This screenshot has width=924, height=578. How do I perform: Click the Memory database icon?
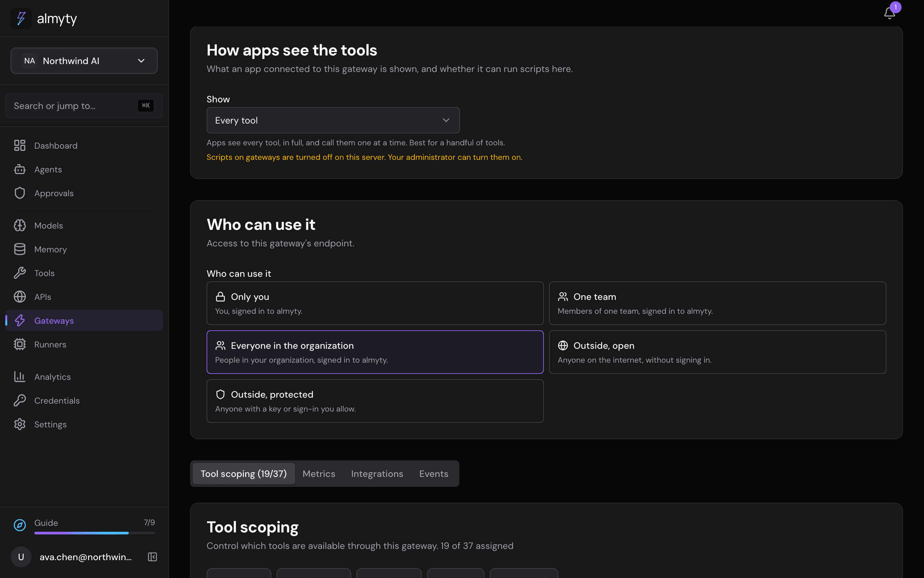(20, 249)
